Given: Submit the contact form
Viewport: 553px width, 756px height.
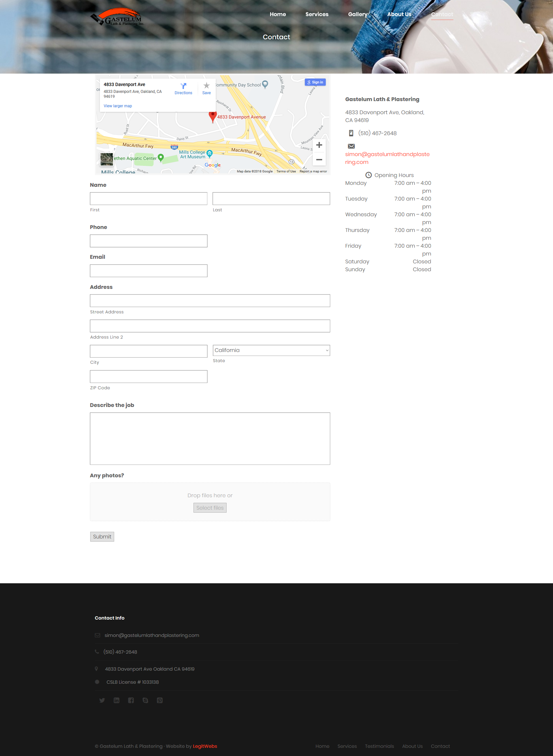Looking at the screenshot, I should click(102, 536).
